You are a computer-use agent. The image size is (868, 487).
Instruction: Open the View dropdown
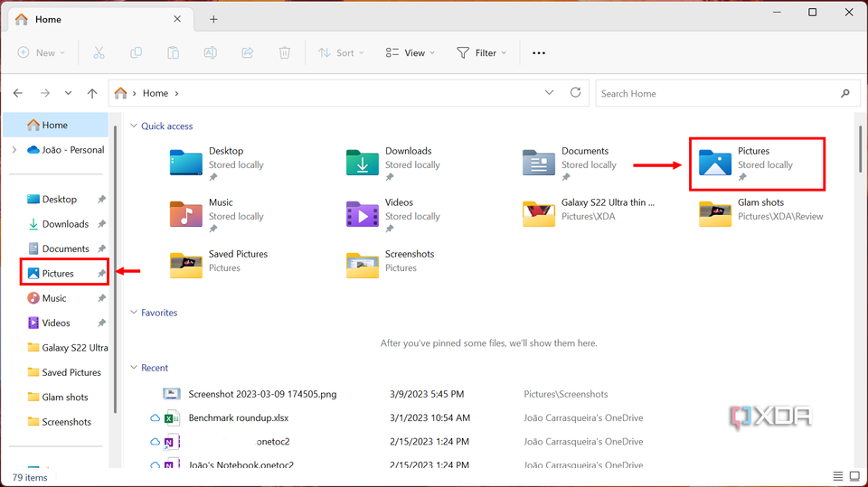[410, 52]
